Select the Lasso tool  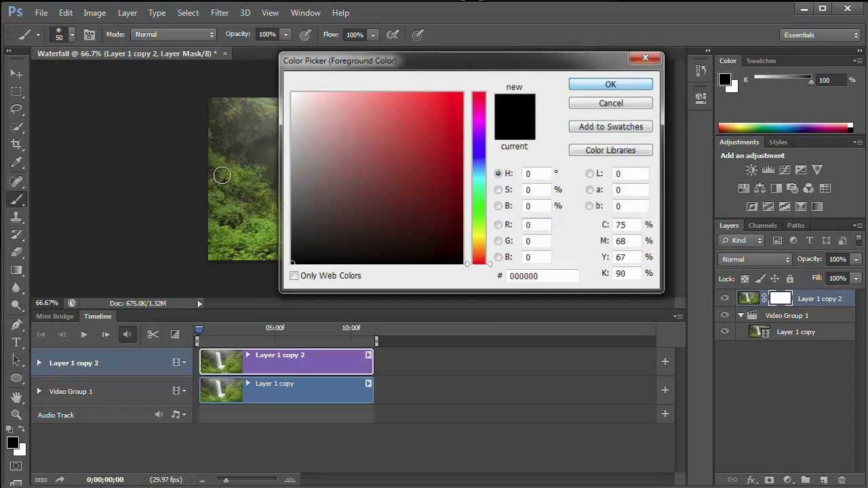pos(17,108)
